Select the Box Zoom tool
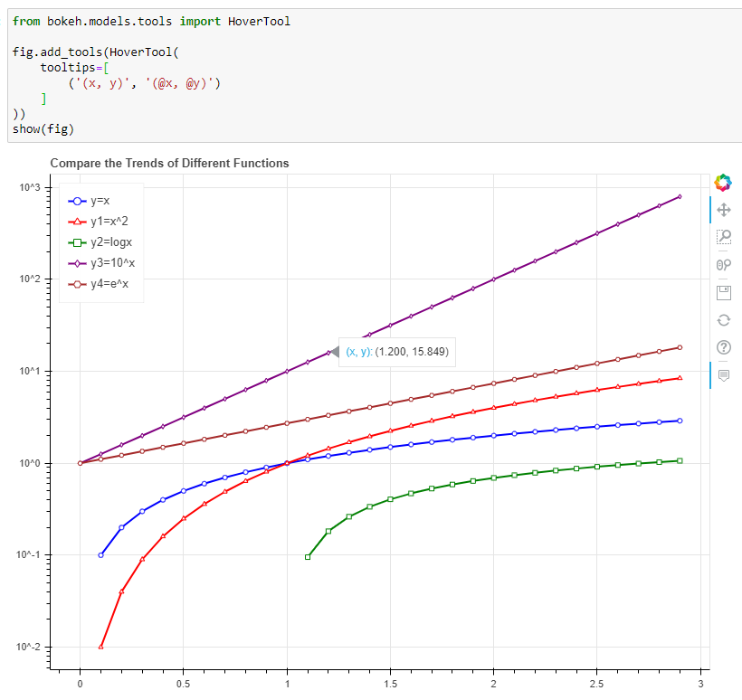Viewport: 742px width, 700px height. coord(722,237)
